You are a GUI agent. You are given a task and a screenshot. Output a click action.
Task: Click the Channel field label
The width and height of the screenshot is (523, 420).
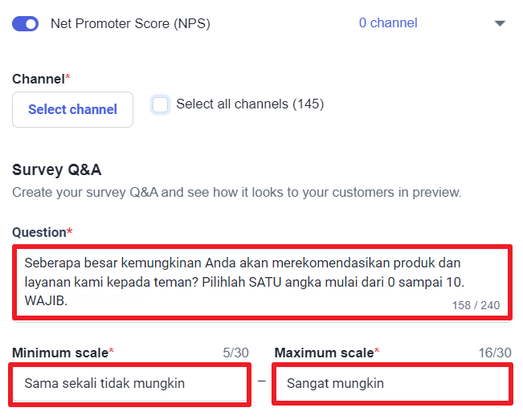pyautogui.click(x=39, y=79)
